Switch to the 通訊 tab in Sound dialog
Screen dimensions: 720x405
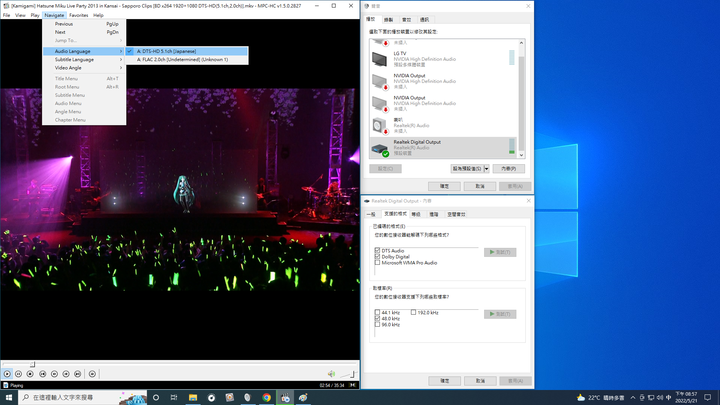click(424, 20)
